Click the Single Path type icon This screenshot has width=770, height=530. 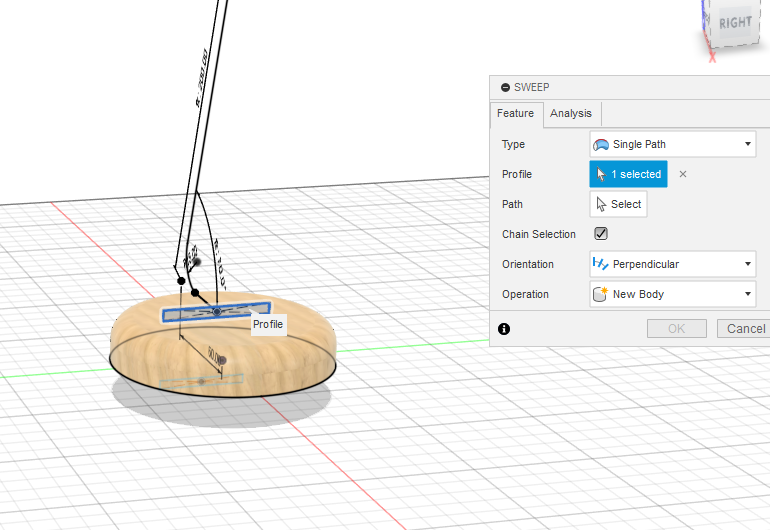(601, 144)
